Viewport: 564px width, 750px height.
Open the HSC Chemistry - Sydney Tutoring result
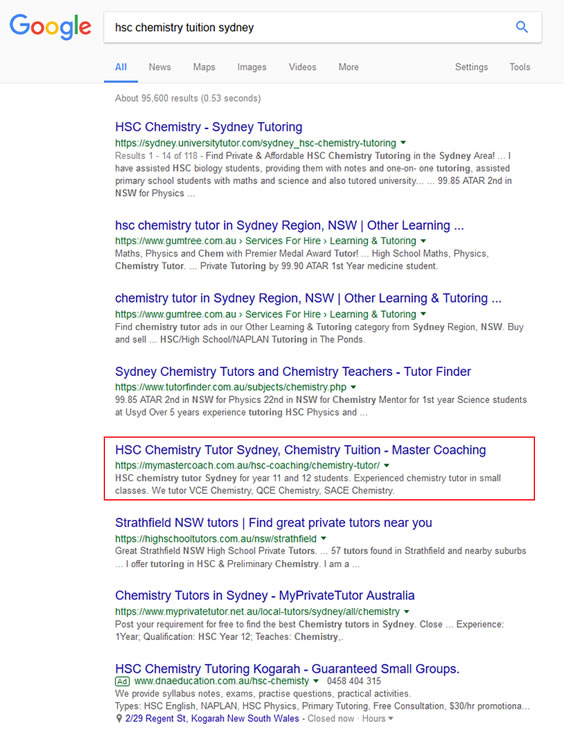[209, 127]
